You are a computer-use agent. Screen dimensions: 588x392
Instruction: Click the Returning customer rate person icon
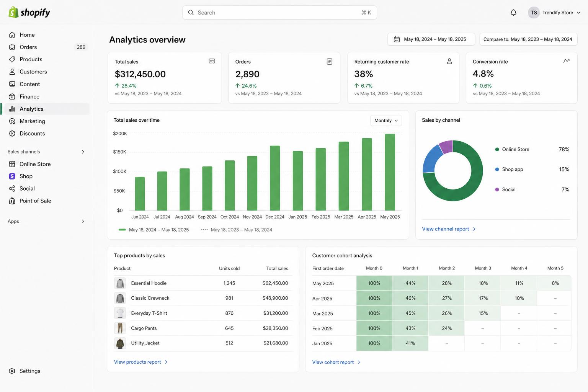[x=449, y=61]
